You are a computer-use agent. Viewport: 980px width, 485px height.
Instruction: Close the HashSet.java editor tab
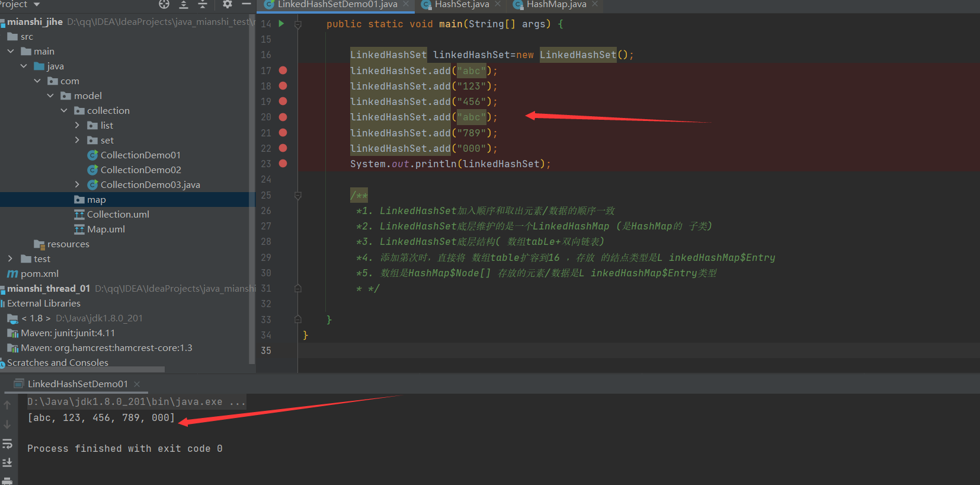(x=498, y=4)
